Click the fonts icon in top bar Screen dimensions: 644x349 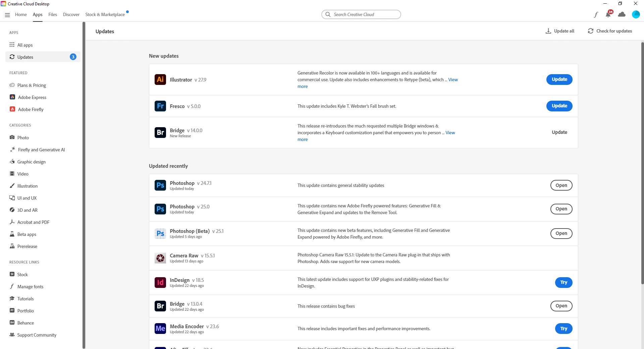click(596, 14)
